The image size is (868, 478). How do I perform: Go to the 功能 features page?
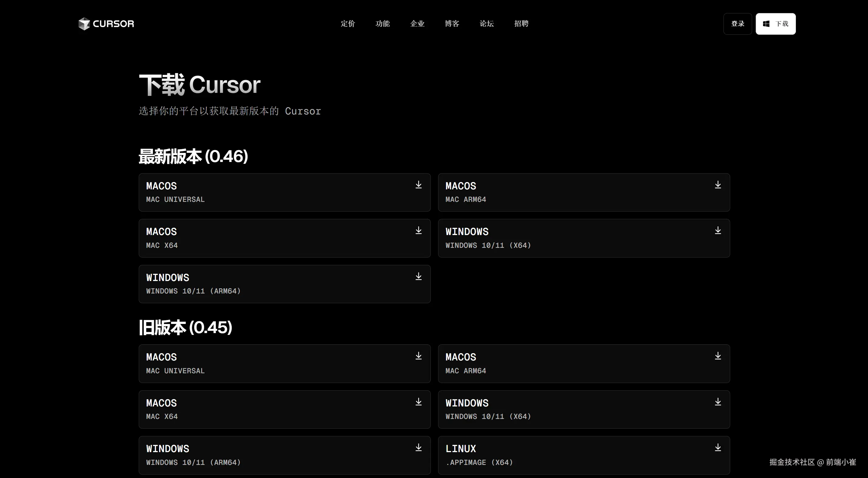pos(382,24)
